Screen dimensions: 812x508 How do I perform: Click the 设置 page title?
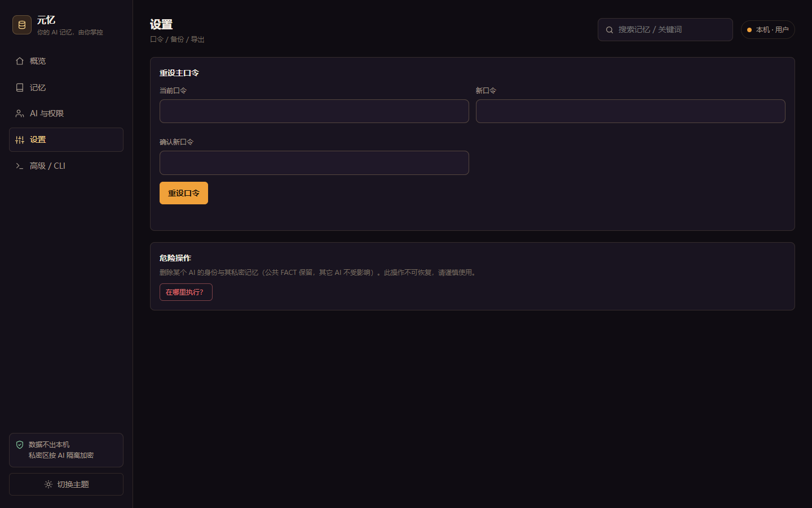coord(161,24)
